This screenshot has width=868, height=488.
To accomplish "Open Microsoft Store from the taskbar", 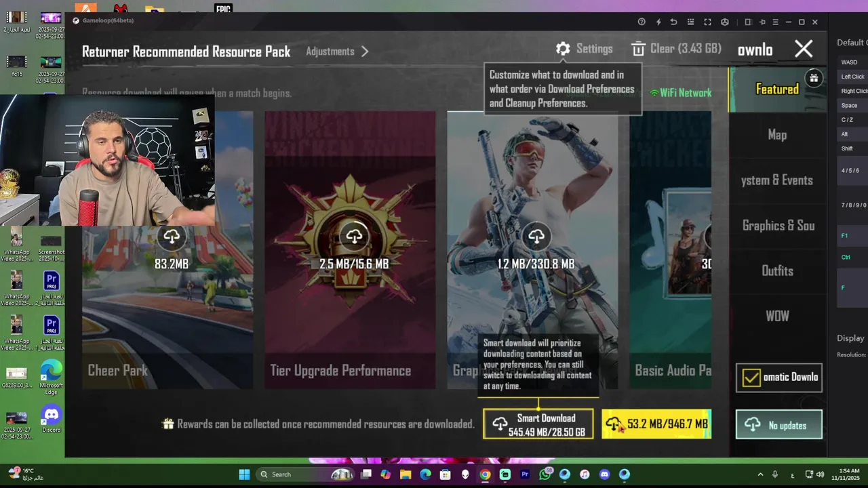I will tap(446, 474).
